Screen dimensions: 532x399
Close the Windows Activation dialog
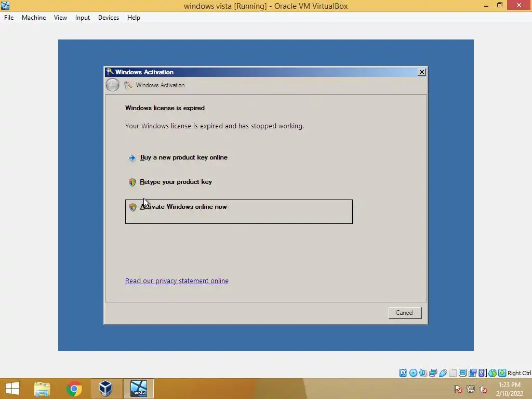tap(421, 72)
